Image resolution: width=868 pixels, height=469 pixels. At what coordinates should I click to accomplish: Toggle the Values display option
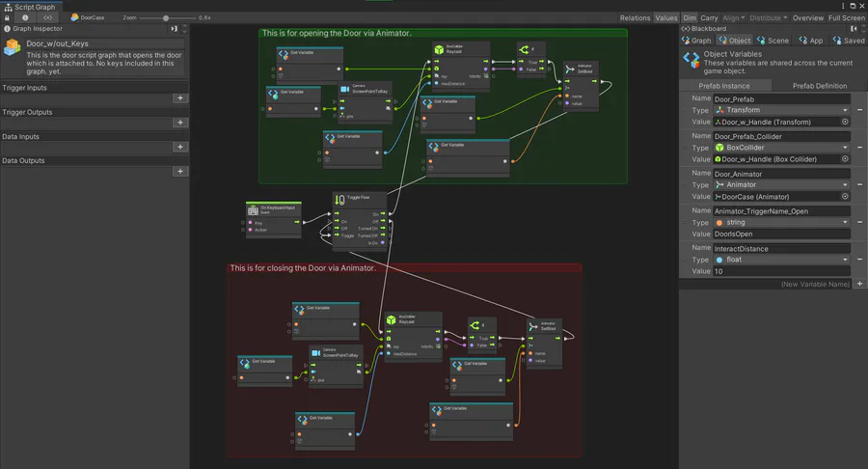tap(665, 17)
